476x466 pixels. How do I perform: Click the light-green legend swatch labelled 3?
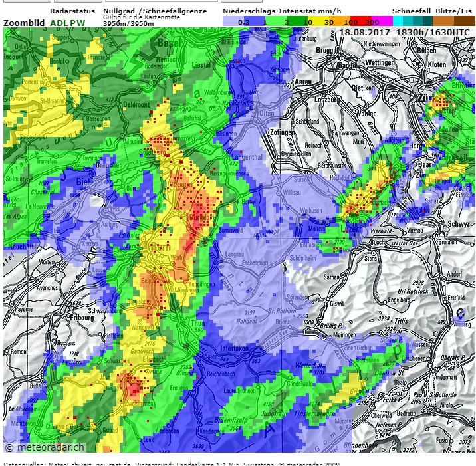pyautogui.click(x=277, y=21)
